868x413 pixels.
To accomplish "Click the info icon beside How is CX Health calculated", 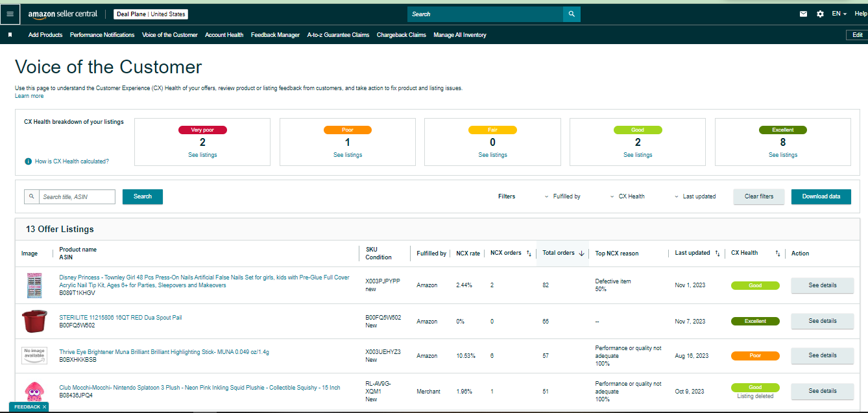I will 28,161.
